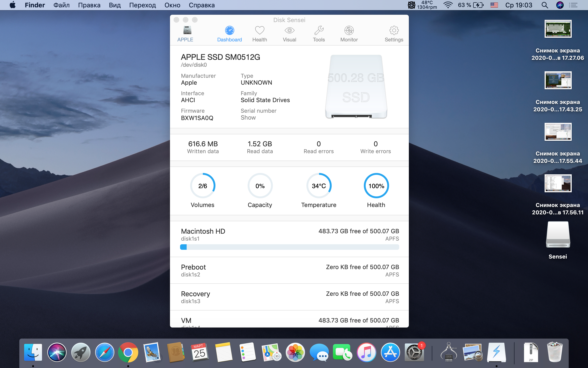
Task: Click the 500.28 GB SSD drive image
Action: tap(356, 87)
